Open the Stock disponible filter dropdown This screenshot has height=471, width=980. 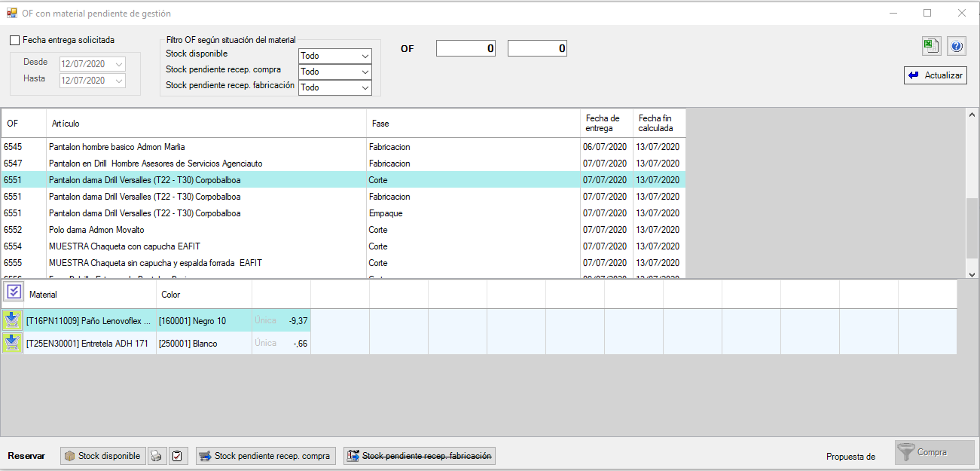point(335,56)
